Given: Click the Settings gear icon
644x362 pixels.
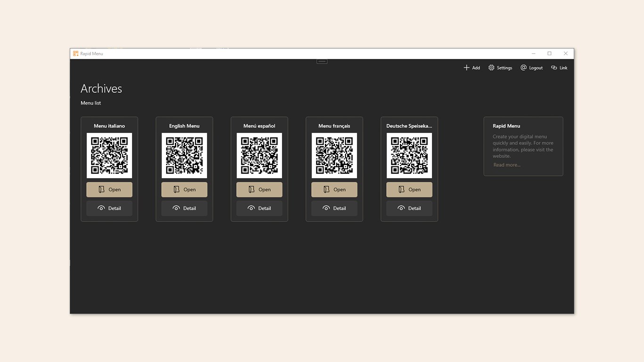Looking at the screenshot, I should coord(491,68).
